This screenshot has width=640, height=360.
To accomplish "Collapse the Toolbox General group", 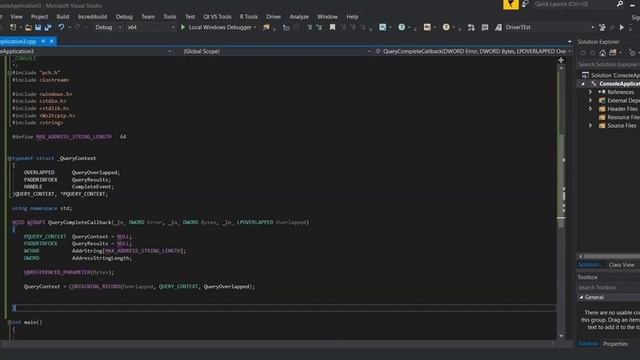I will point(581,297).
